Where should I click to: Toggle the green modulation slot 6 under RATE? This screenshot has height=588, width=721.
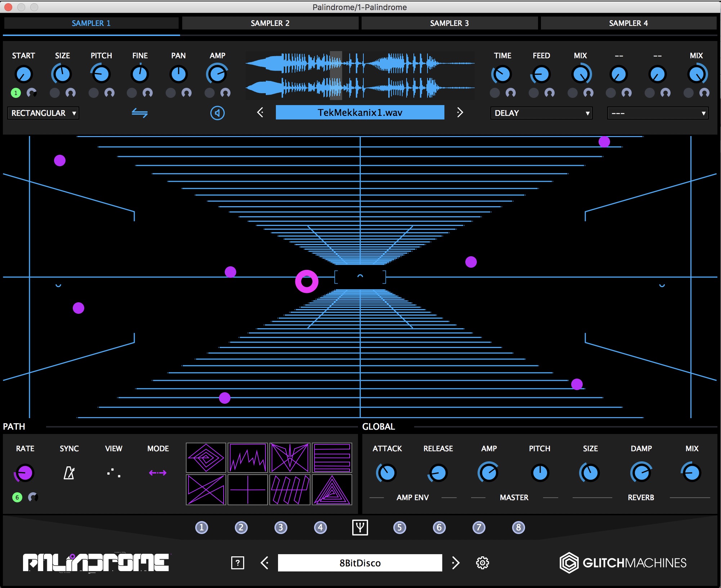(17, 497)
